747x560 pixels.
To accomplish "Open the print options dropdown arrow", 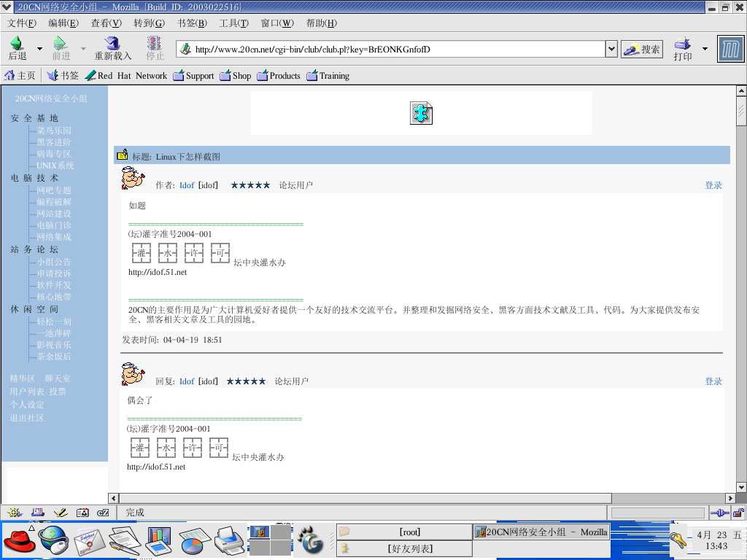I will click(705, 49).
